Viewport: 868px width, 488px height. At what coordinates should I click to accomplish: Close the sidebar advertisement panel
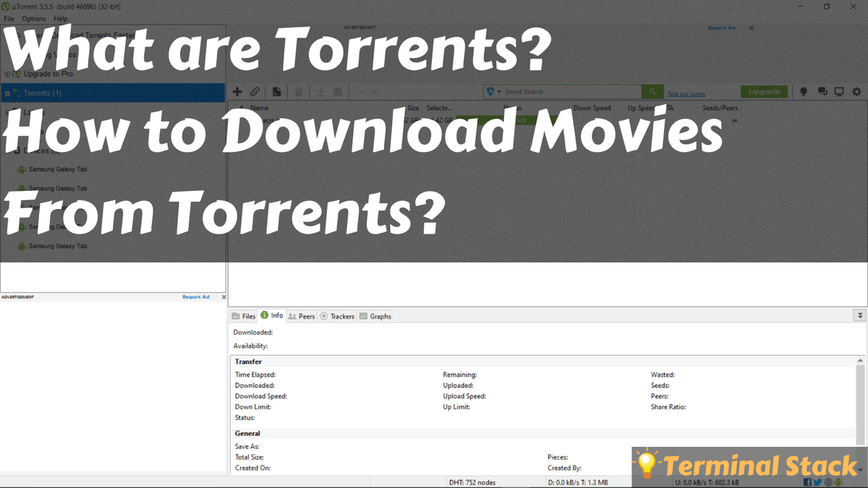coord(224,297)
